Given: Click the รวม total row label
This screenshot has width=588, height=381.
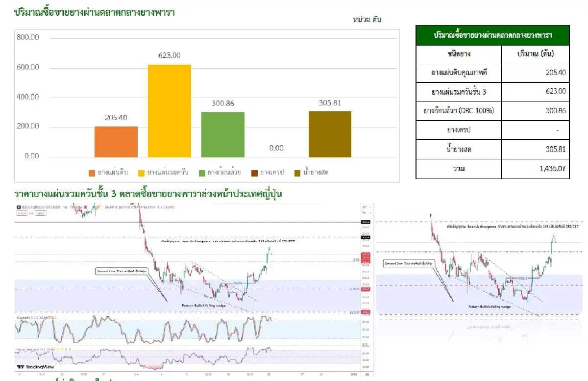Looking at the screenshot, I should [x=459, y=168].
